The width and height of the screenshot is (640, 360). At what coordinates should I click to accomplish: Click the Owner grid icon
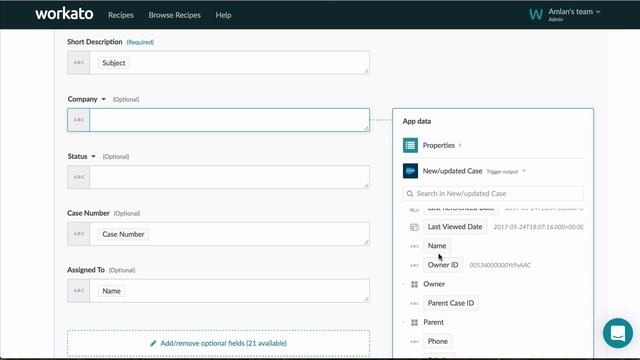tap(414, 284)
